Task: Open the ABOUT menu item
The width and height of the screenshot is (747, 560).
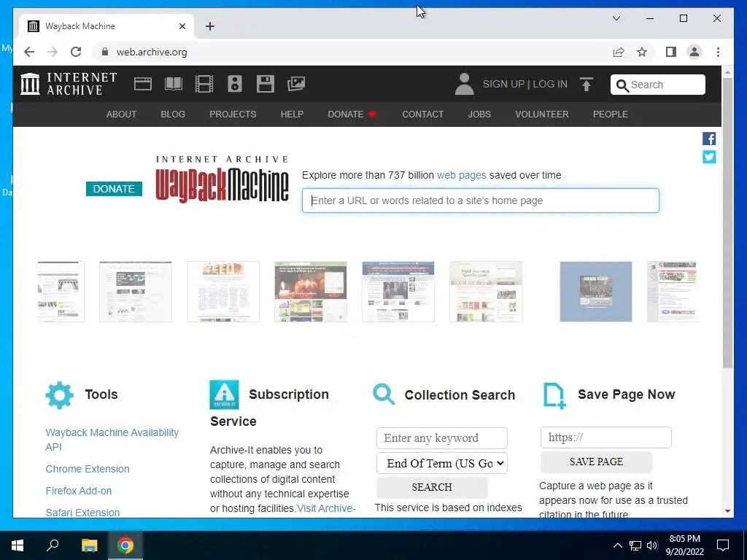Action: [122, 114]
